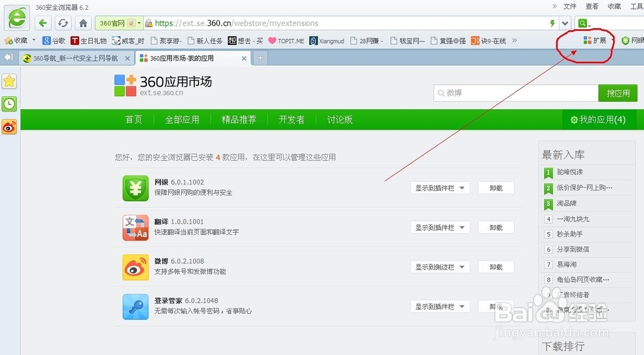
Task: Open the 黄强@强 bookmark
Action: point(448,41)
